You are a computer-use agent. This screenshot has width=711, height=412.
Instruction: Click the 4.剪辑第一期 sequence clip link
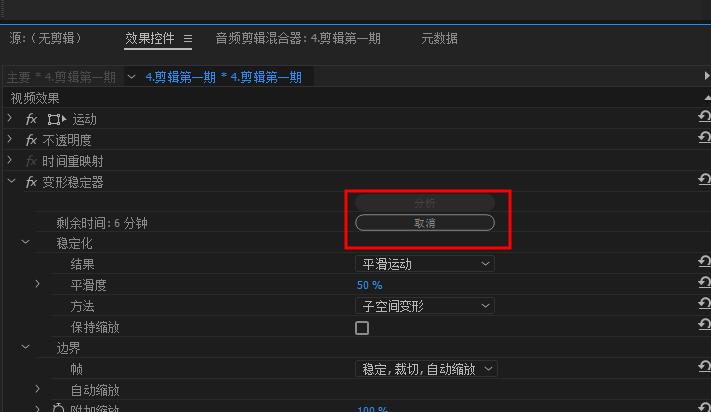[224, 78]
